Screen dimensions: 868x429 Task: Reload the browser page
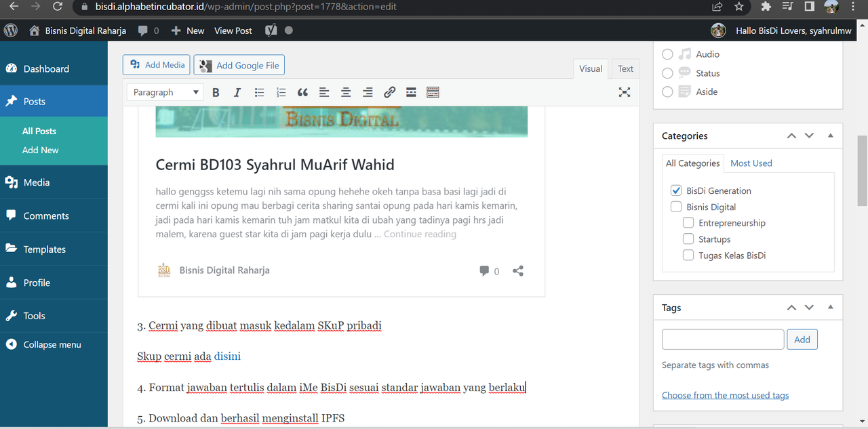[58, 7]
